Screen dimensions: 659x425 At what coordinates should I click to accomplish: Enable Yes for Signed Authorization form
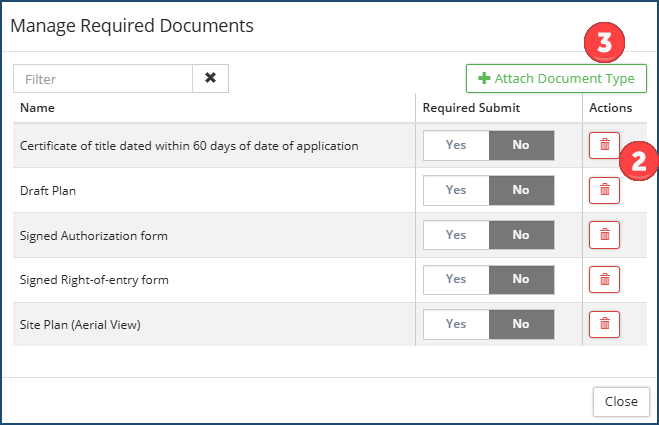(456, 235)
